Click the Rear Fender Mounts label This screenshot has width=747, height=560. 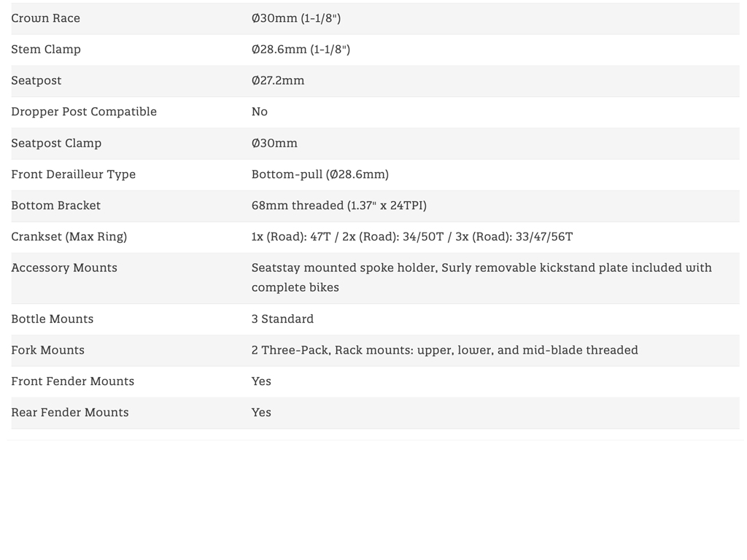[x=70, y=413]
